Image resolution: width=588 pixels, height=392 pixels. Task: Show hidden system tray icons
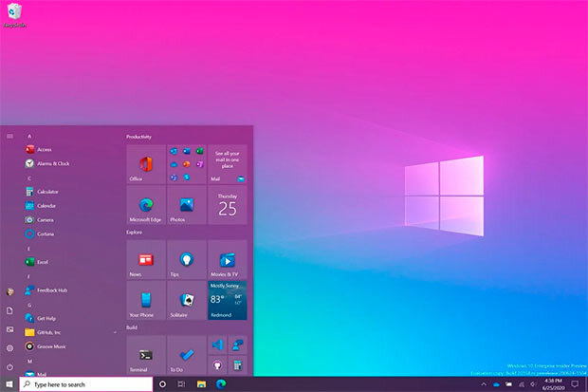(x=484, y=384)
